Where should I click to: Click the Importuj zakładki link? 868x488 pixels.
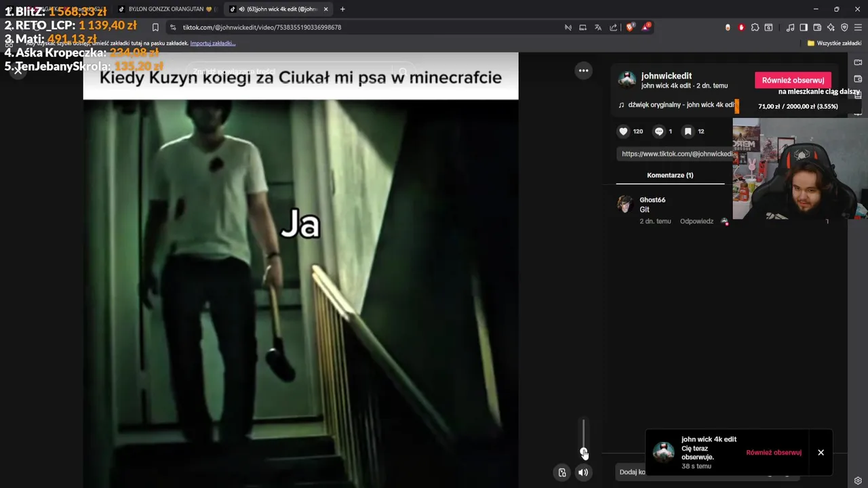click(x=212, y=43)
